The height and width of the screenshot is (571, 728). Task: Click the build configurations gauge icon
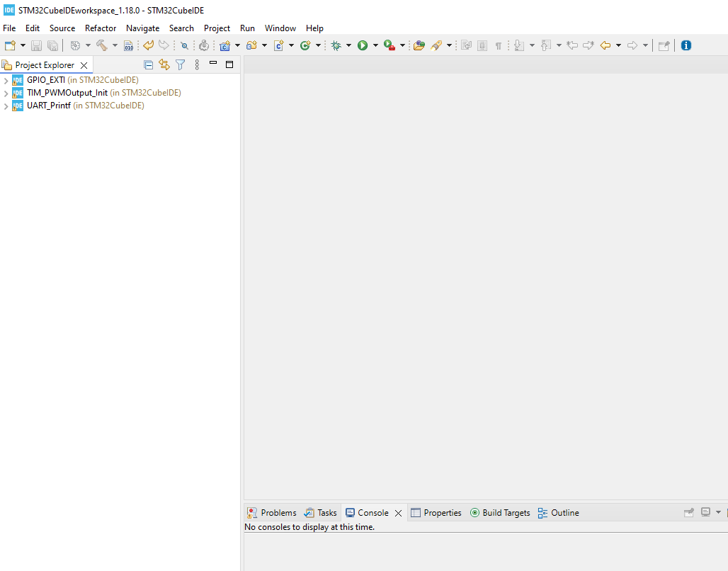click(x=75, y=45)
